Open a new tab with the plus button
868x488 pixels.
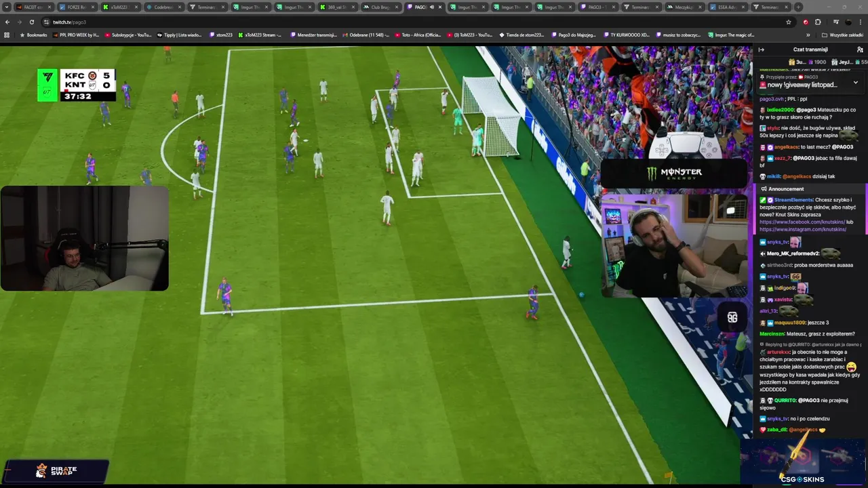click(798, 7)
